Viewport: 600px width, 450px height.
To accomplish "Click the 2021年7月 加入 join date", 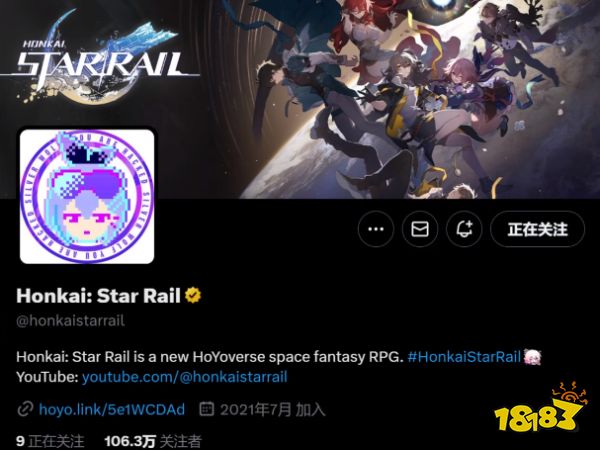I will (272, 409).
